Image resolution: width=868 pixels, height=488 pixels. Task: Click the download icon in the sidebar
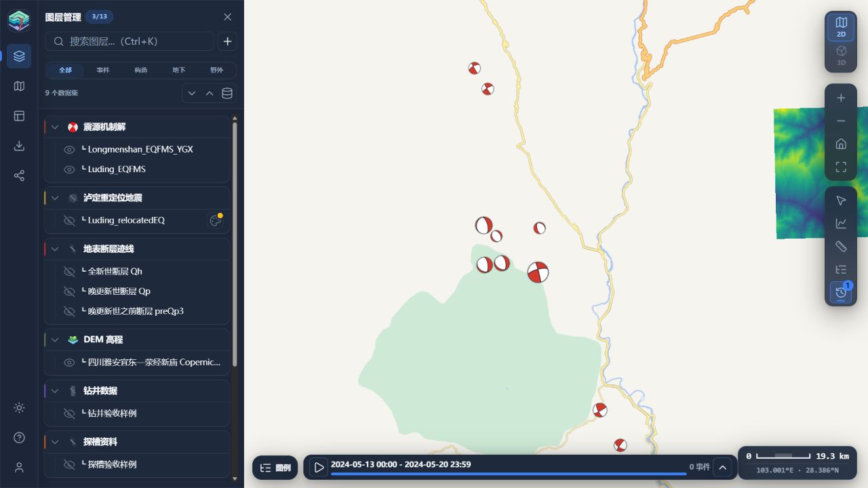click(19, 146)
